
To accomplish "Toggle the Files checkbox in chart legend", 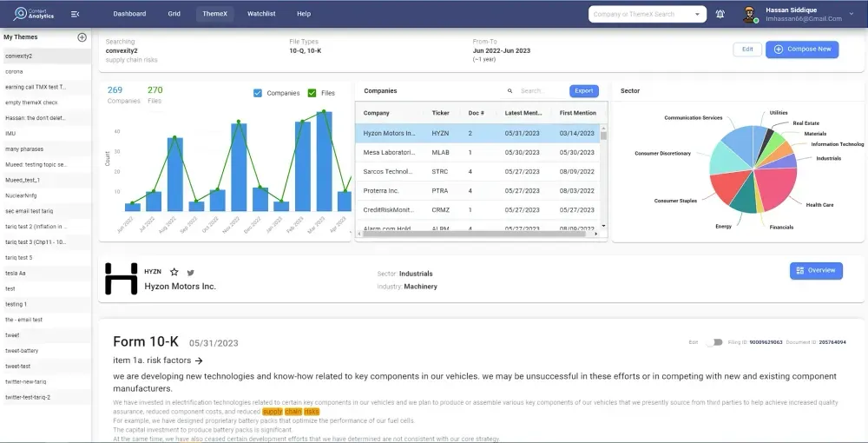I will tap(312, 93).
